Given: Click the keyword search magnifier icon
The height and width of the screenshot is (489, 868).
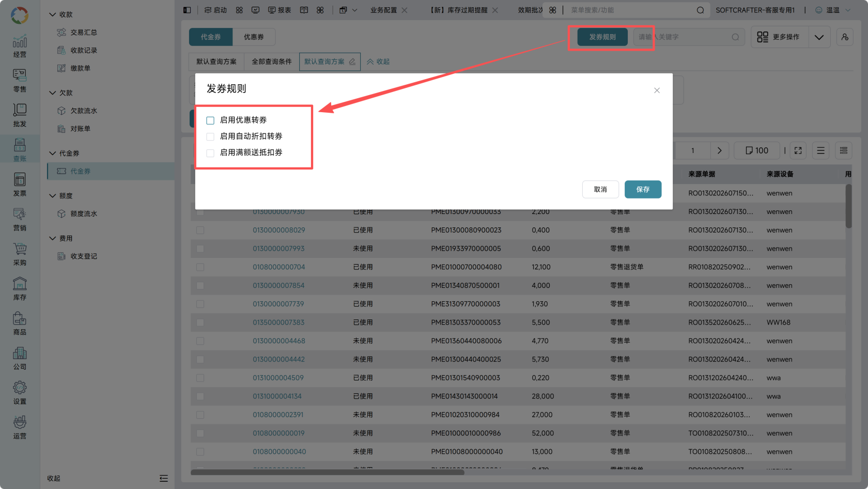Looking at the screenshot, I should (x=735, y=37).
